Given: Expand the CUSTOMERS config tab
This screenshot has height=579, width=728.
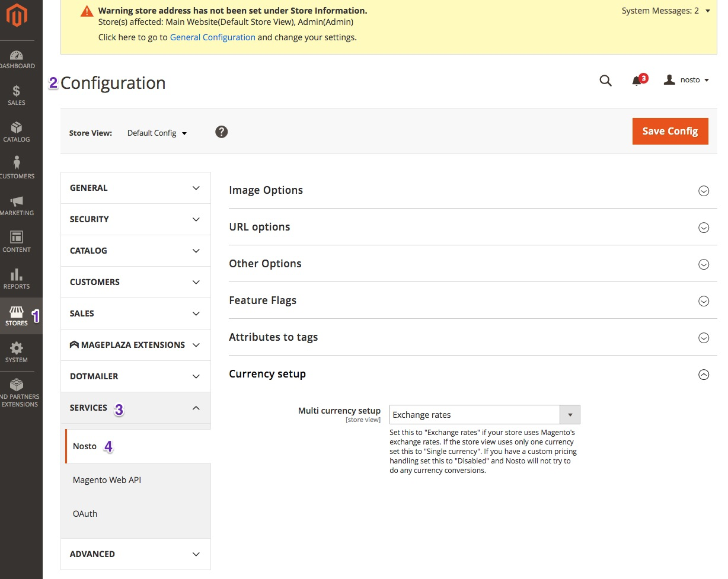Looking at the screenshot, I should pos(136,282).
